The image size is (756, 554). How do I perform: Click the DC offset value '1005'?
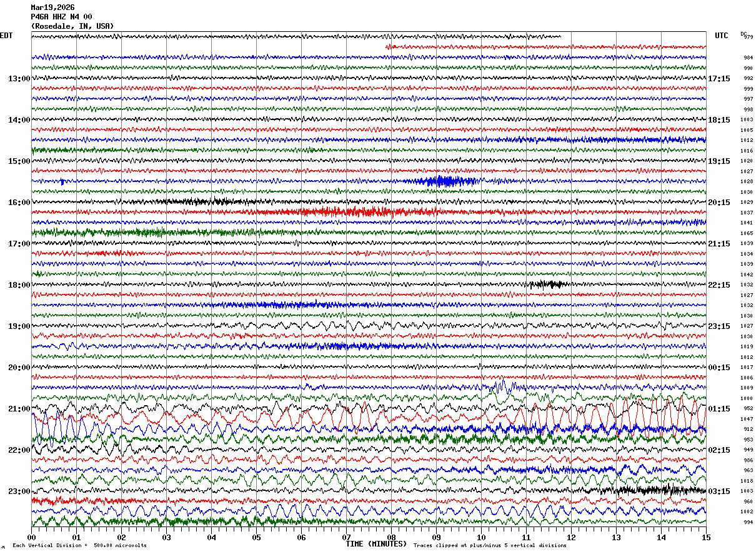coord(747,130)
